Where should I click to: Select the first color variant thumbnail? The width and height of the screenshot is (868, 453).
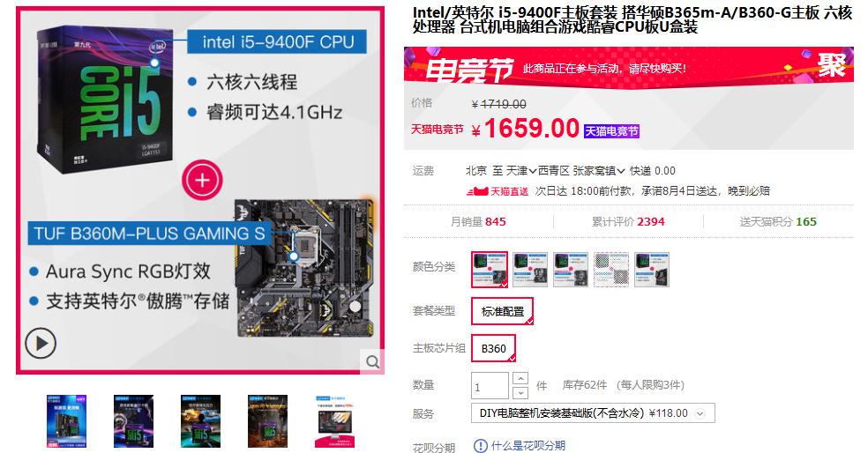pos(490,270)
